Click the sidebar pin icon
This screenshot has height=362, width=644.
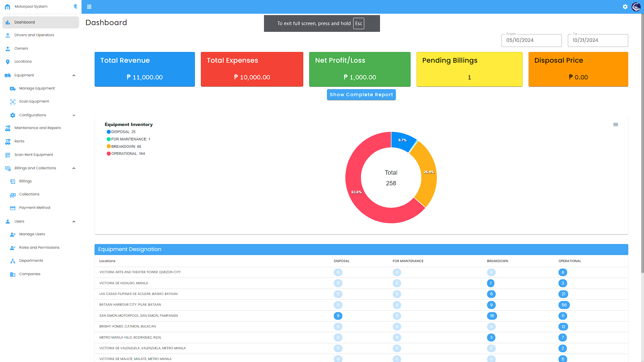pyautogui.click(x=75, y=7)
